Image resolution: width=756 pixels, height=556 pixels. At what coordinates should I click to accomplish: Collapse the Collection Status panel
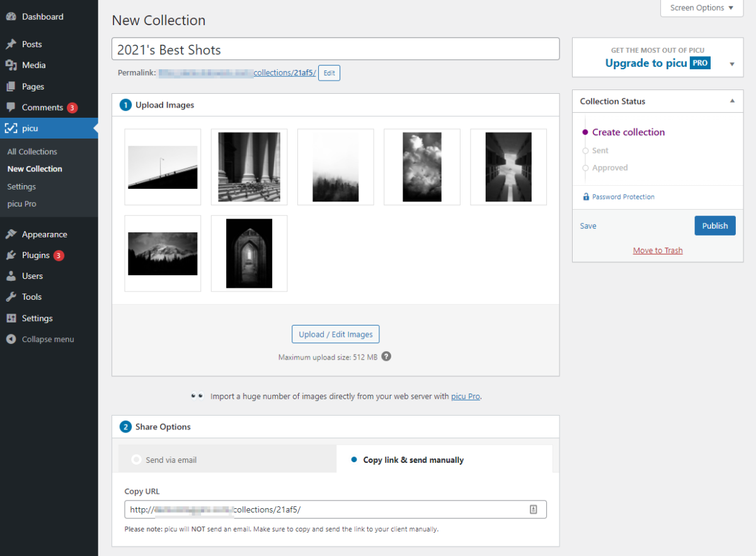[x=732, y=101]
